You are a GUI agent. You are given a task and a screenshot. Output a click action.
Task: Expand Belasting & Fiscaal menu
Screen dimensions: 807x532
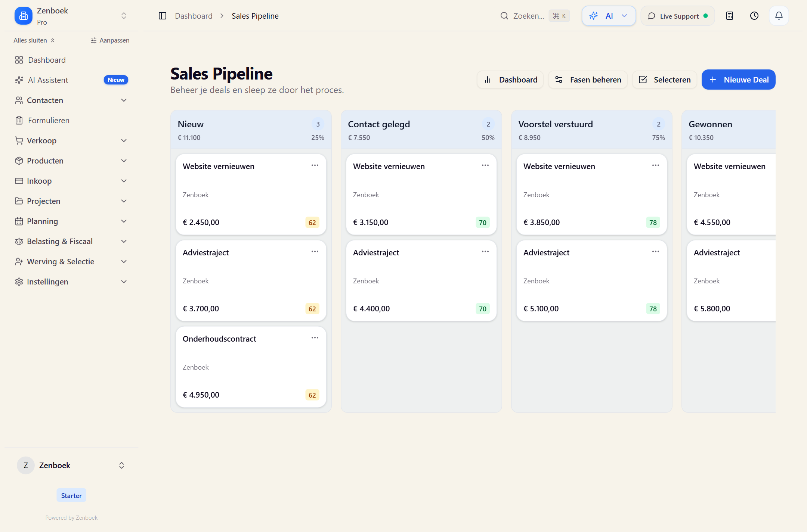pyautogui.click(x=71, y=241)
